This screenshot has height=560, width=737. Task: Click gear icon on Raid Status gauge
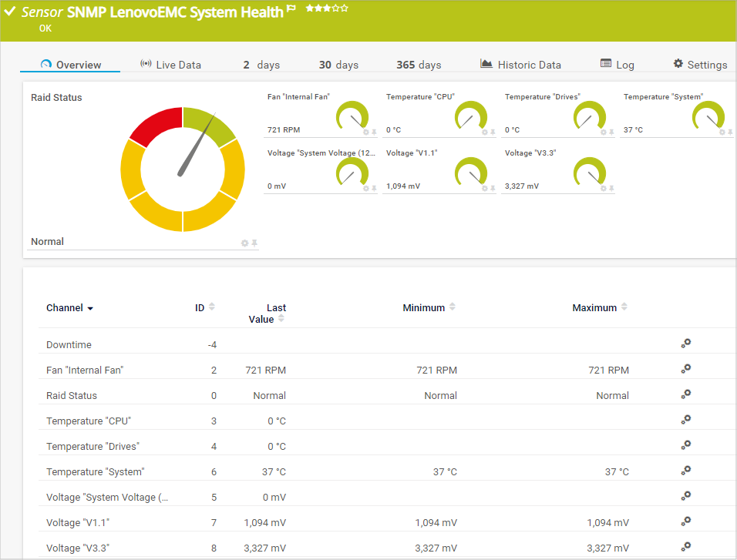pyautogui.click(x=245, y=243)
